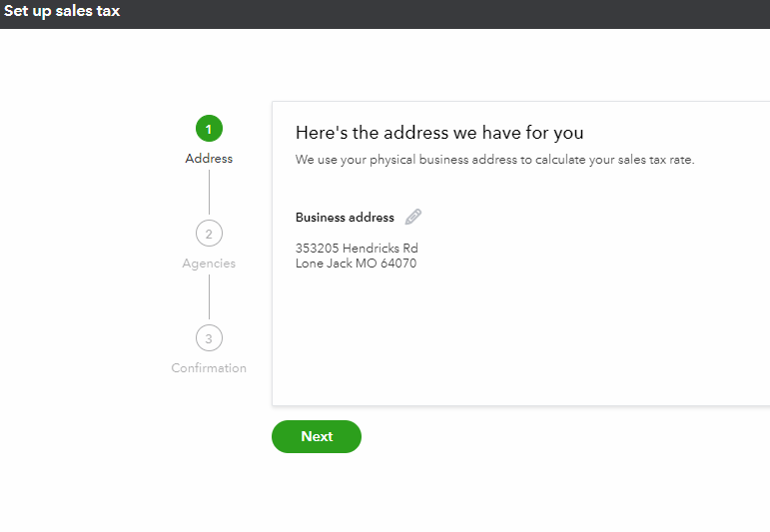
Task: Select the 353205 Hendricks Rd line
Action: [357, 248]
